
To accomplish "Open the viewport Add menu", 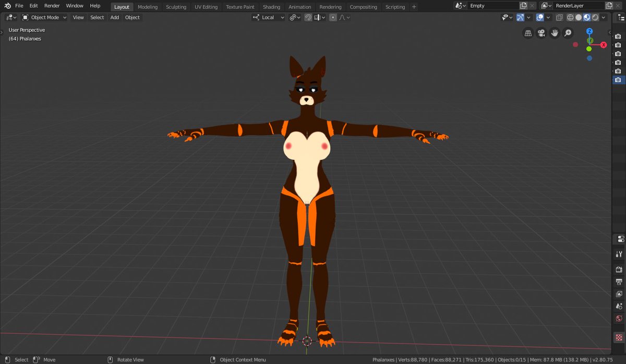I will (x=114, y=17).
